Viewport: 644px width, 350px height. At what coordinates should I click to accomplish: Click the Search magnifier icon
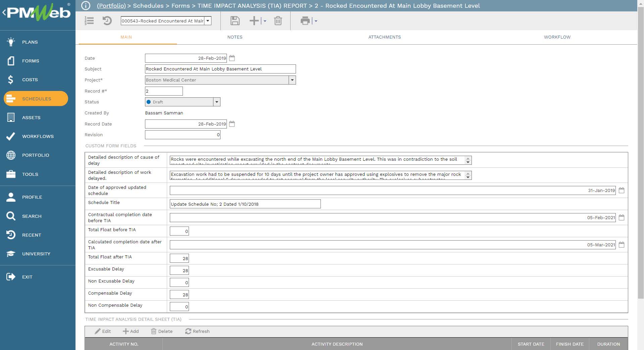point(11,216)
